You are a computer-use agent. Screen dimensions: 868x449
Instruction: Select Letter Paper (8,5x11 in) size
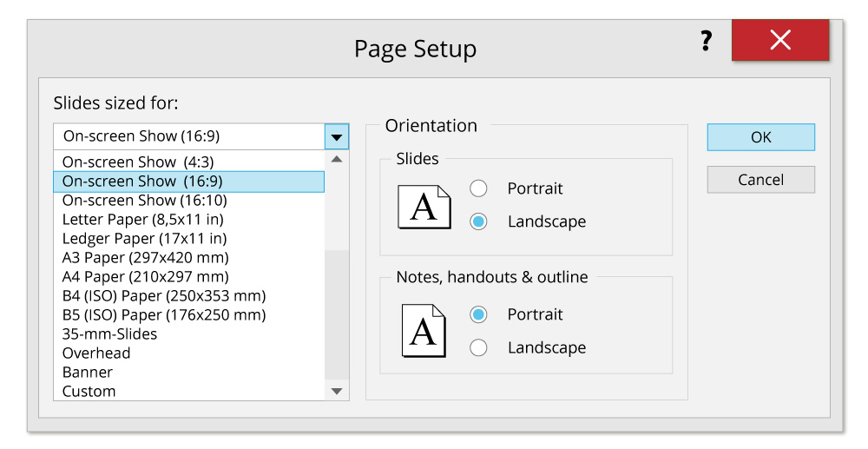point(144,220)
